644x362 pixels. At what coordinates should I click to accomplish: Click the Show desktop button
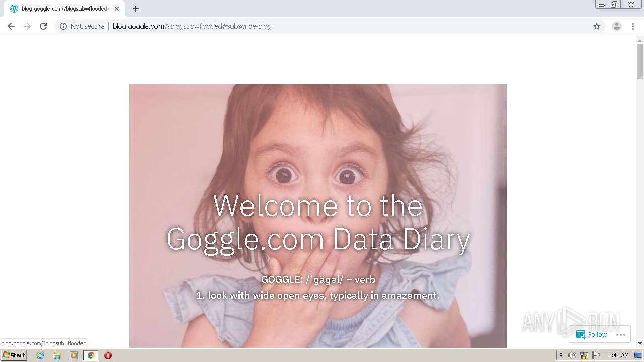point(638,355)
